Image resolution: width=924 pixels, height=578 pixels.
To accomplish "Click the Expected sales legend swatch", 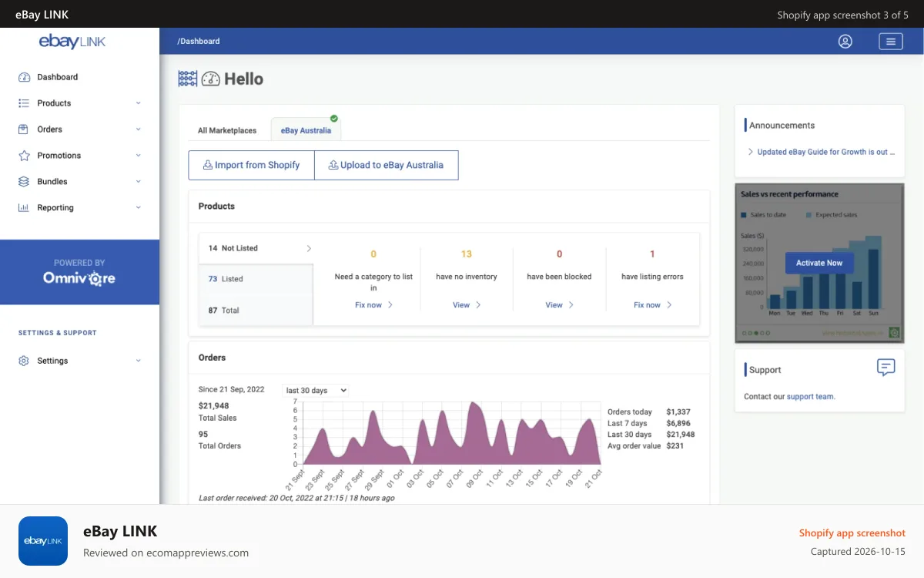I will point(808,215).
